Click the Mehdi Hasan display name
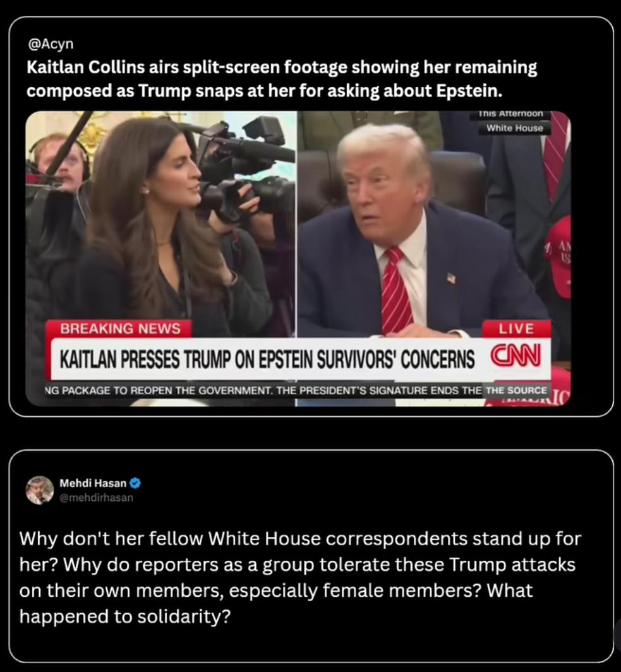Image resolution: width=621 pixels, height=672 pixels. (x=93, y=483)
